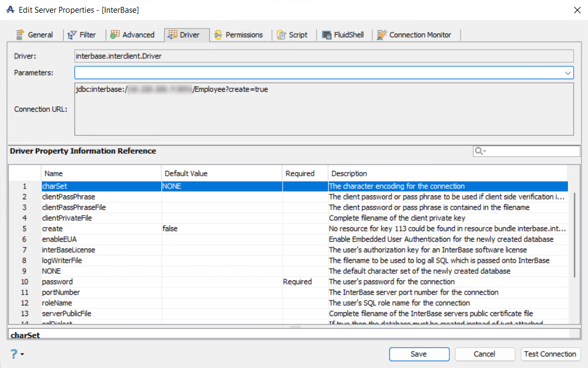588x368 pixels.
Task: Click the Connection Monitor tab icon
Action: (x=381, y=35)
